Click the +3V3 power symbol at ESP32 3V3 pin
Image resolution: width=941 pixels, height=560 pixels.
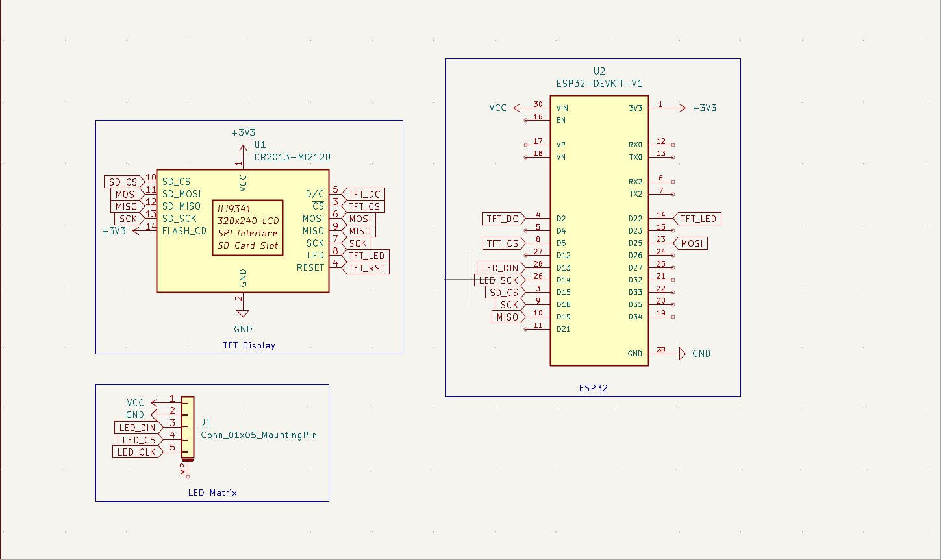[x=681, y=108]
